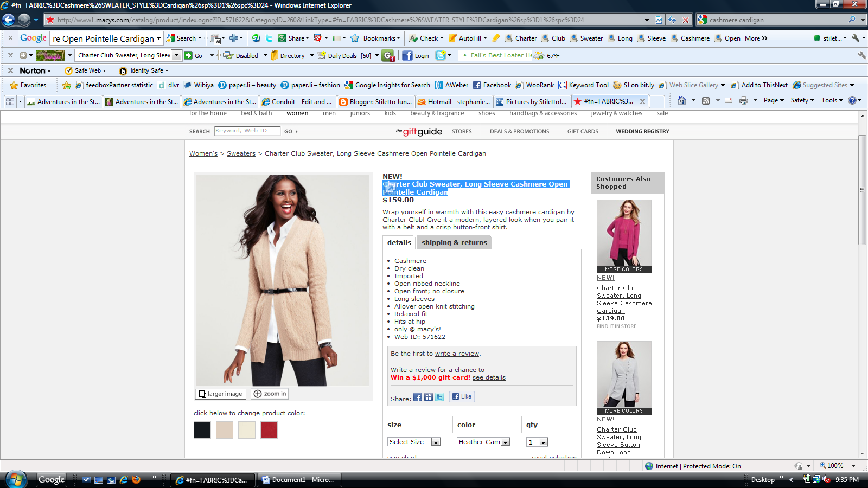Click the IE Home icon

pos(682,100)
